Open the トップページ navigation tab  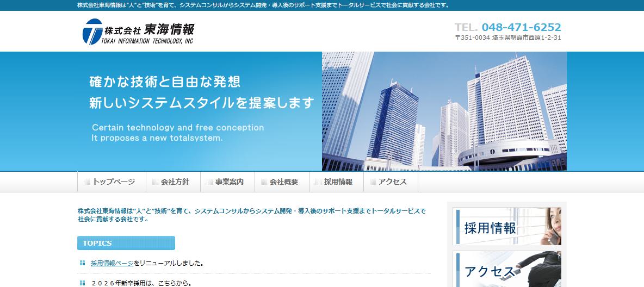coord(112,182)
